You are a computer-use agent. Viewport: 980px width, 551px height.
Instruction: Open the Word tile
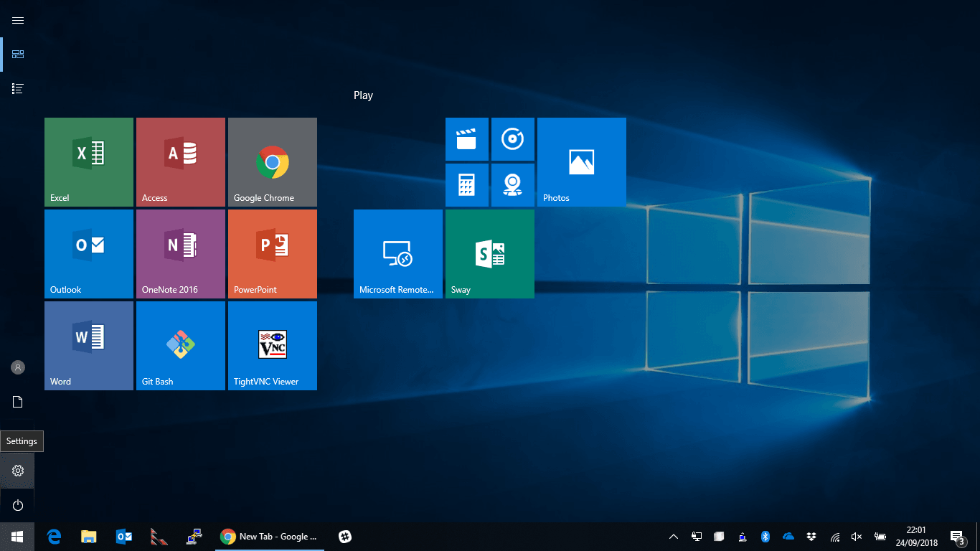click(89, 346)
